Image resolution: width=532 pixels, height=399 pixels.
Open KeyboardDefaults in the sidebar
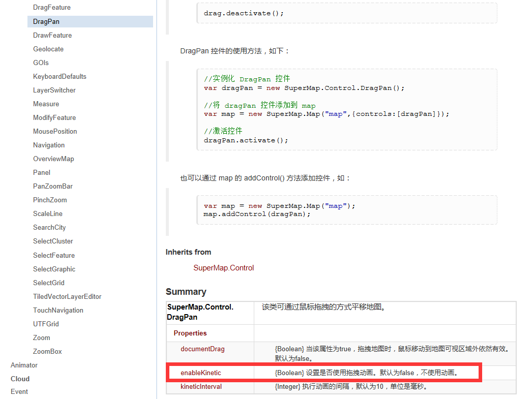[x=60, y=77]
